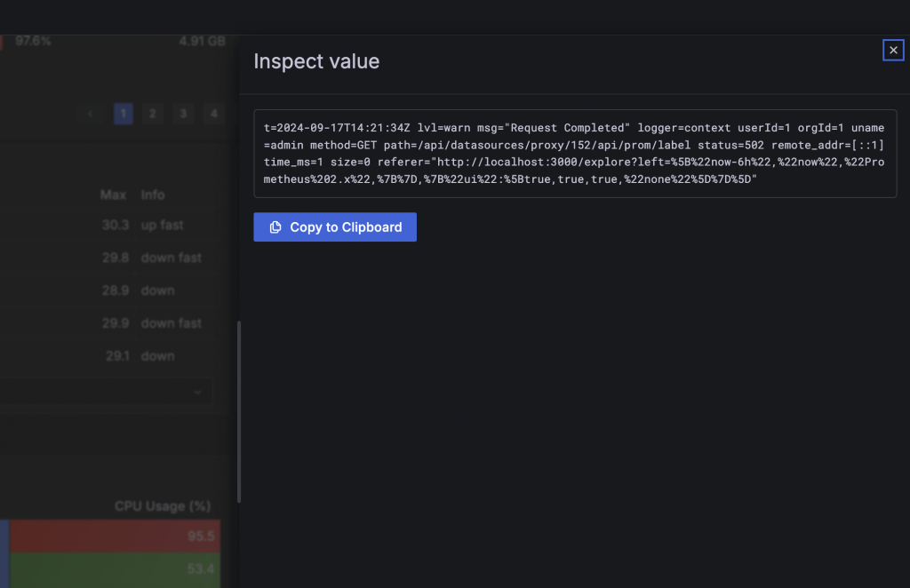Click the CPU Usage (%) column header

[x=162, y=506]
